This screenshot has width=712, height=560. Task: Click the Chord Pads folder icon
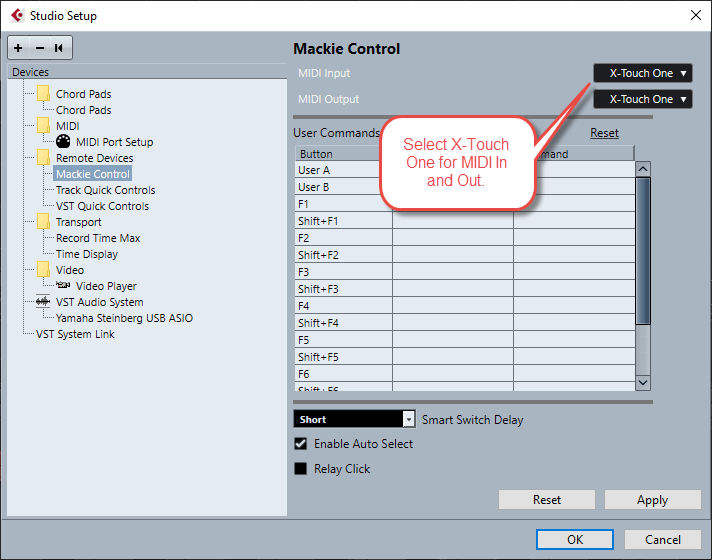click(44, 94)
